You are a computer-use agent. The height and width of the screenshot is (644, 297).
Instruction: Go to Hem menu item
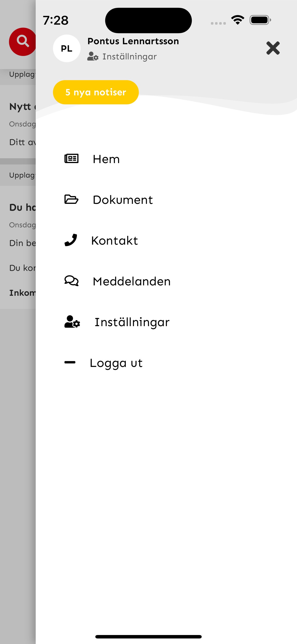(106, 159)
